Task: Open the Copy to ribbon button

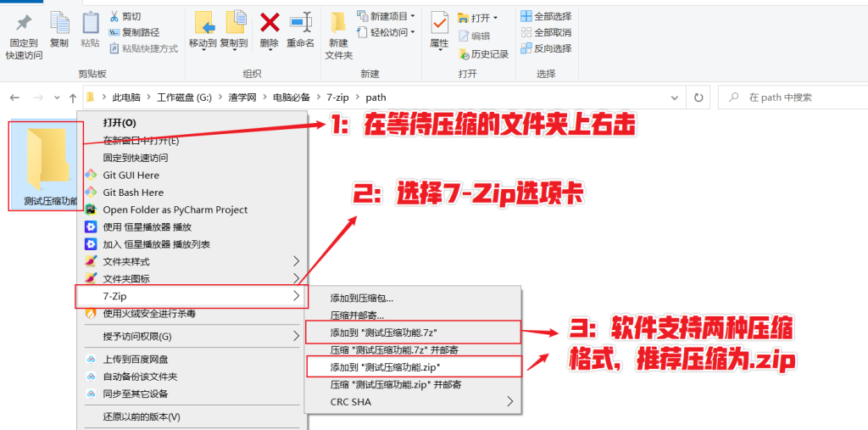Action: tap(234, 31)
